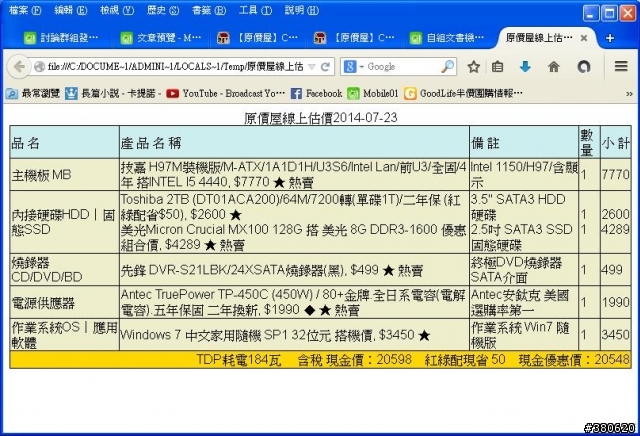Image resolution: width=640 pixels, height=436 pixels.
Task: Click the Antec TruePower TP-450C description
Action: coord(293,303)
